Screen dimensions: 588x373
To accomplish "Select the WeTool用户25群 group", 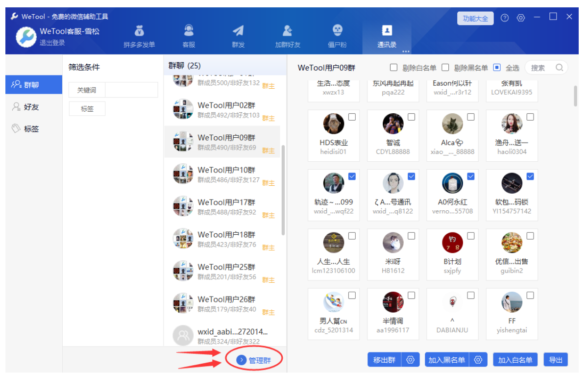I will [222, 271].
